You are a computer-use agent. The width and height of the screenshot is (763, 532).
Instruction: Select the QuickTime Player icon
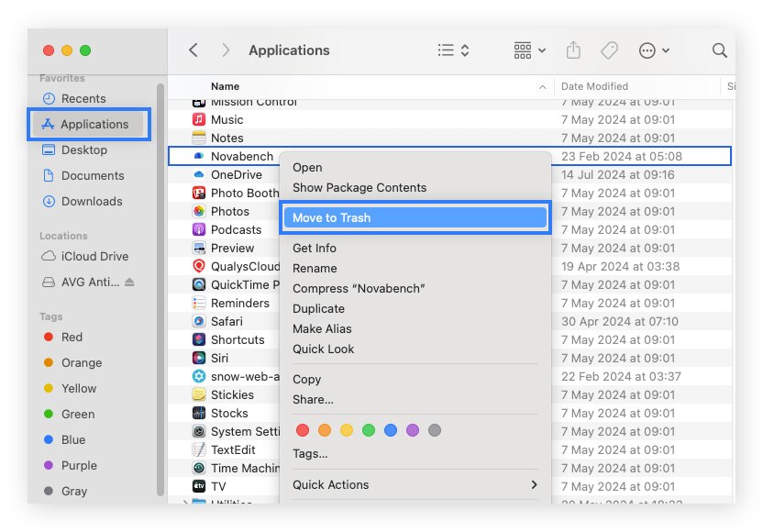click(x=198, y=284)
